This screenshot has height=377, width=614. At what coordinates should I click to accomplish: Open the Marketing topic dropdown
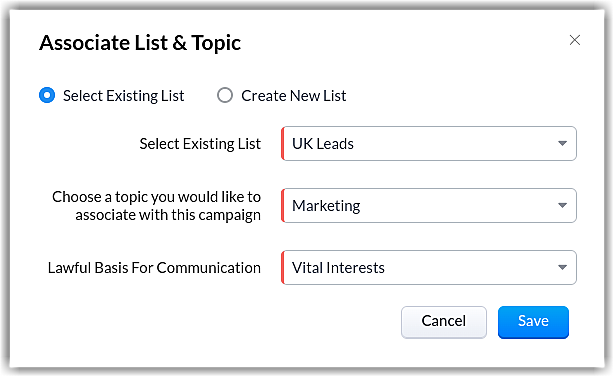pos(429,206)
